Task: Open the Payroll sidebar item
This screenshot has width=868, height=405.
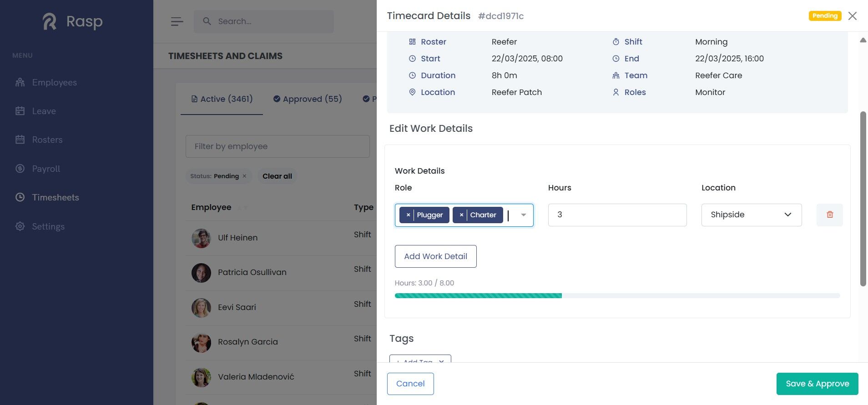Action: click(x=46, y=169)
